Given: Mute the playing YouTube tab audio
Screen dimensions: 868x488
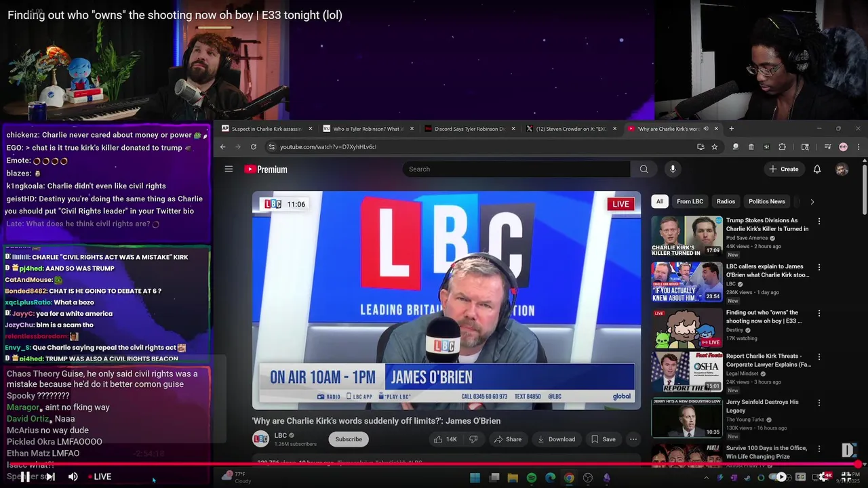Looking at the screenshot, I should (x=706, y=128).
